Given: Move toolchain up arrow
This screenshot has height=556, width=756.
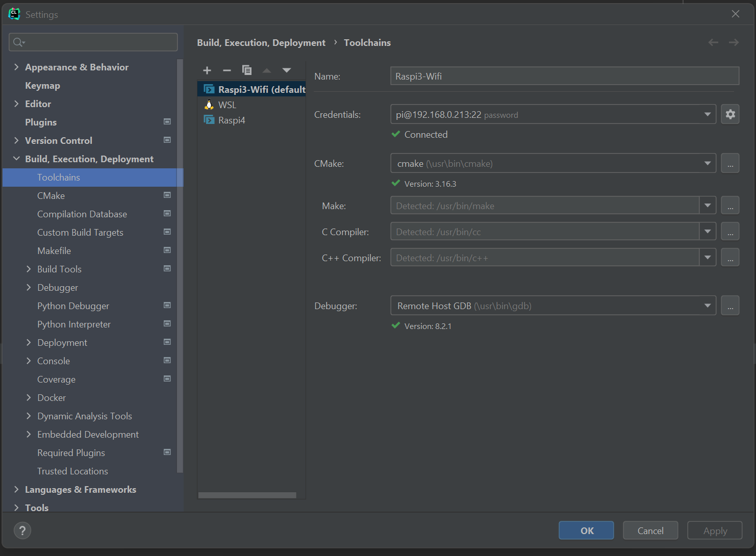Looking at the screenshot, I should point(267,70).
